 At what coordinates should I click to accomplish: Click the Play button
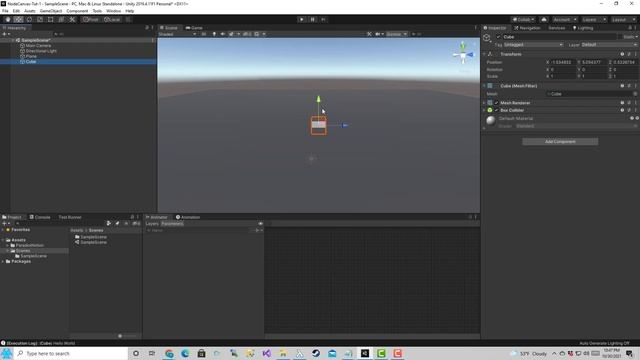click(302, 19)
